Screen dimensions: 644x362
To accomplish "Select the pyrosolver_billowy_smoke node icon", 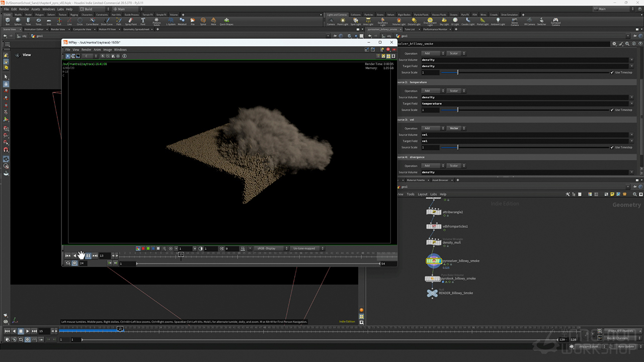I will click(x=433, y=260).
